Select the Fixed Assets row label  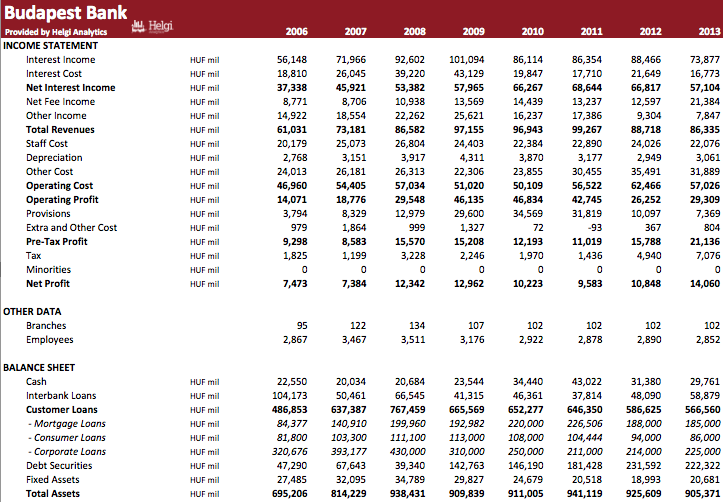pos(53,480)
